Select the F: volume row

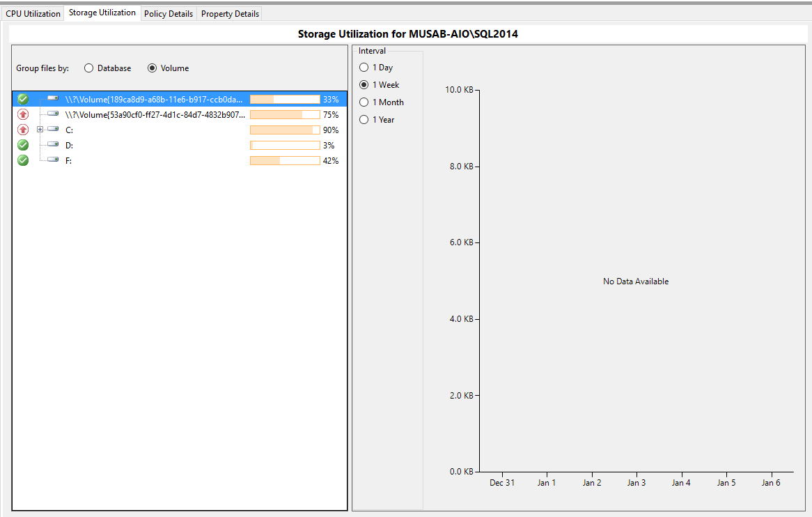click(179, 160)
